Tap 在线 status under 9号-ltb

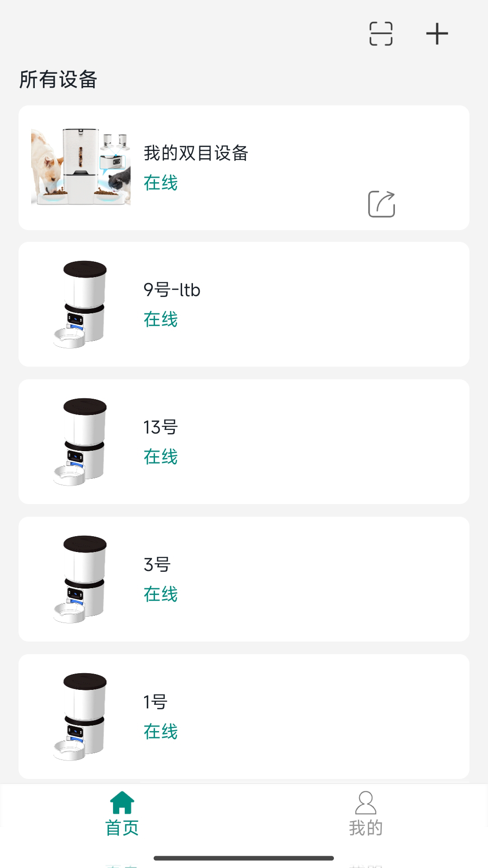click(x=160, y=320)
